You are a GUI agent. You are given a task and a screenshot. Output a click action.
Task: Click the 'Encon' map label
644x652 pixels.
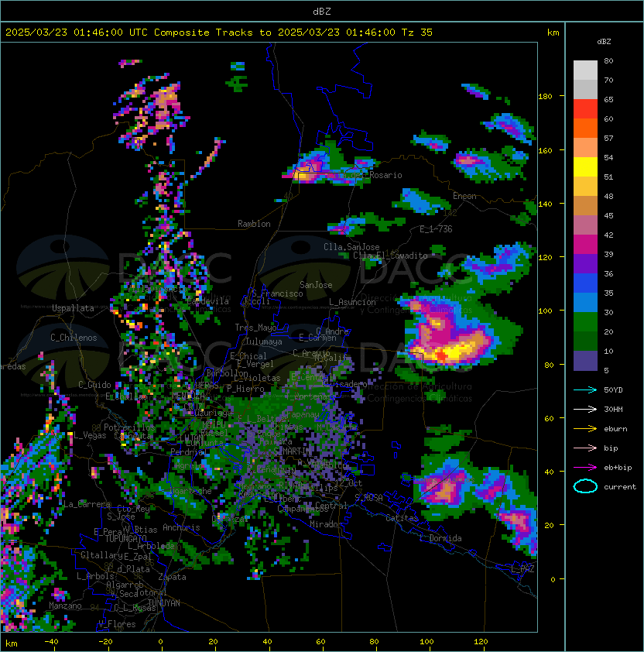(464, 196)
